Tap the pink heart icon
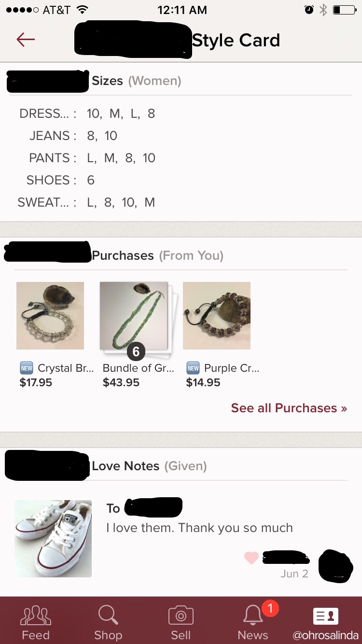 pyautogui.click(x=251, y=558)
